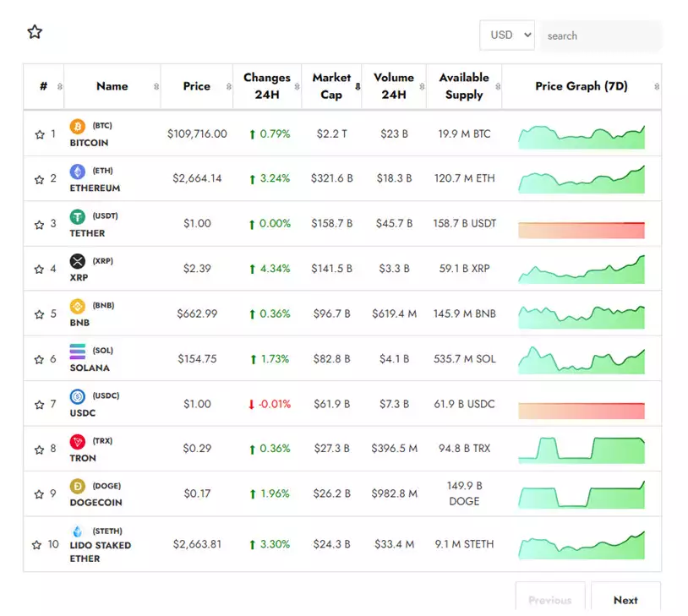The image size is (688, 616).
Task: Open Tether 7-day price graph
Action: [582, 231]
